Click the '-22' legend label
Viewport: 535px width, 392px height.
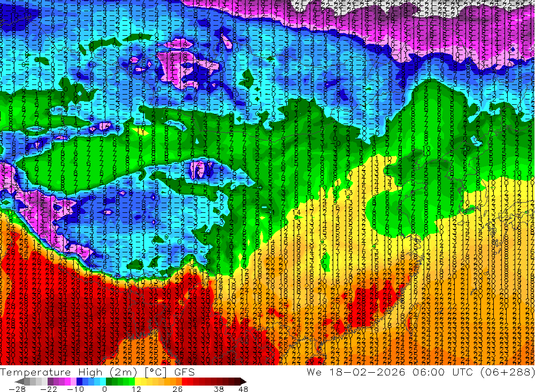(49, 389)
